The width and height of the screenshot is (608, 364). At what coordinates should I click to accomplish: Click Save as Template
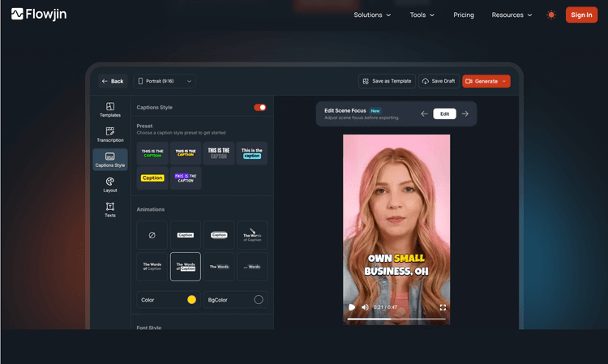click(387, 81)
